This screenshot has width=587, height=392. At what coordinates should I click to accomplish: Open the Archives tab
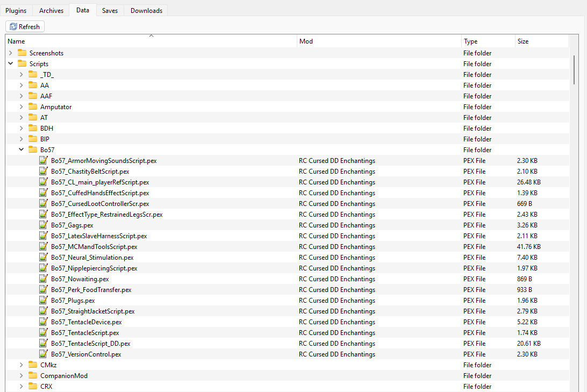click(51, 10)
